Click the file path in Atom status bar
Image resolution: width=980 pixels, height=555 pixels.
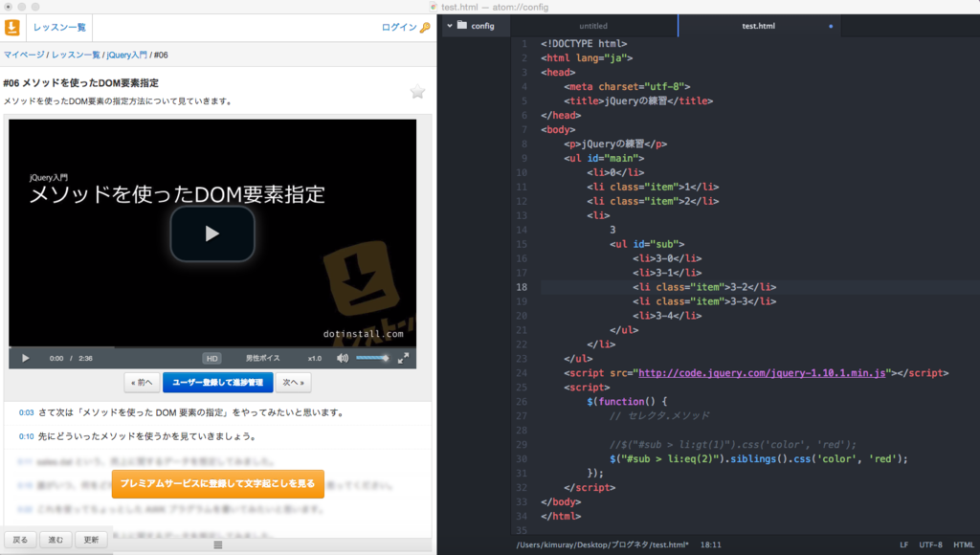click(x=603, y=545)
